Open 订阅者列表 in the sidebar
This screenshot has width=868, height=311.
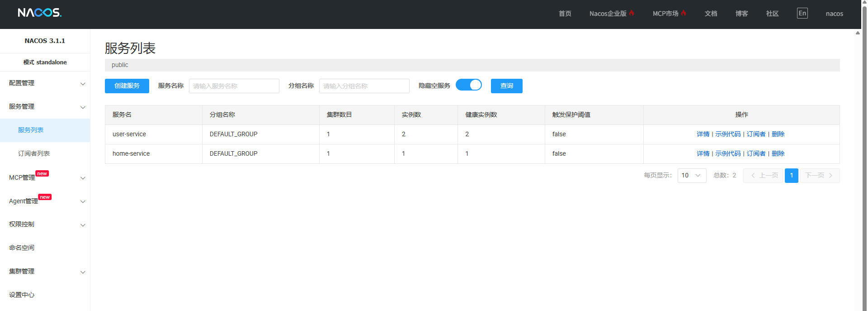click(x=34, y=154)
